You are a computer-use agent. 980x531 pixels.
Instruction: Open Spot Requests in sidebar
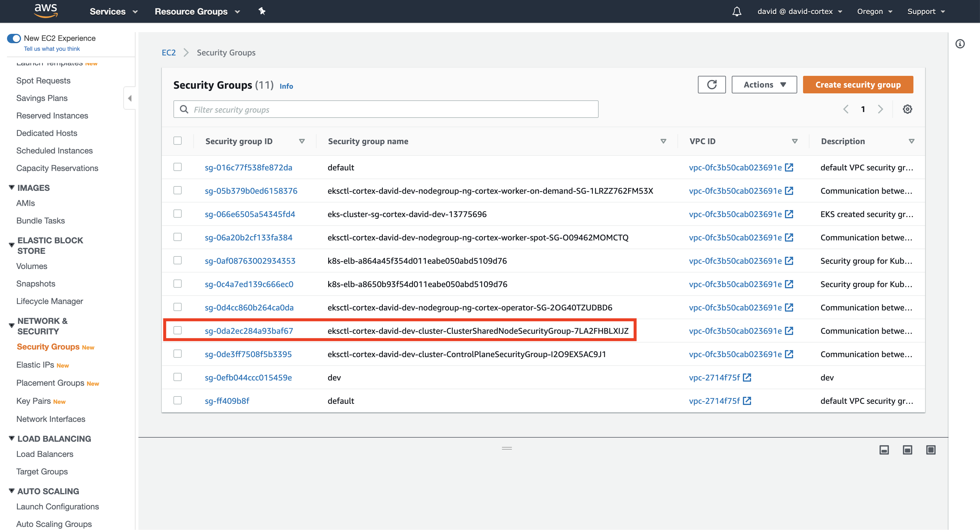[x=43, y=81]
